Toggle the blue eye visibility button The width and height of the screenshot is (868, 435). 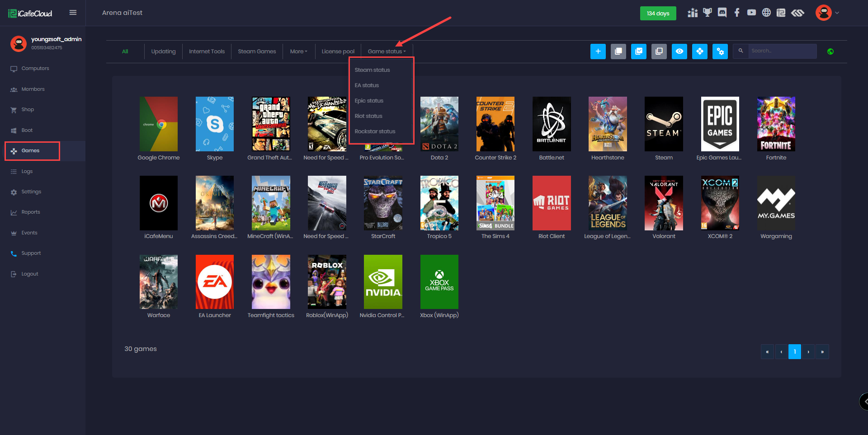pyautogui.click(x=679, y=51)
